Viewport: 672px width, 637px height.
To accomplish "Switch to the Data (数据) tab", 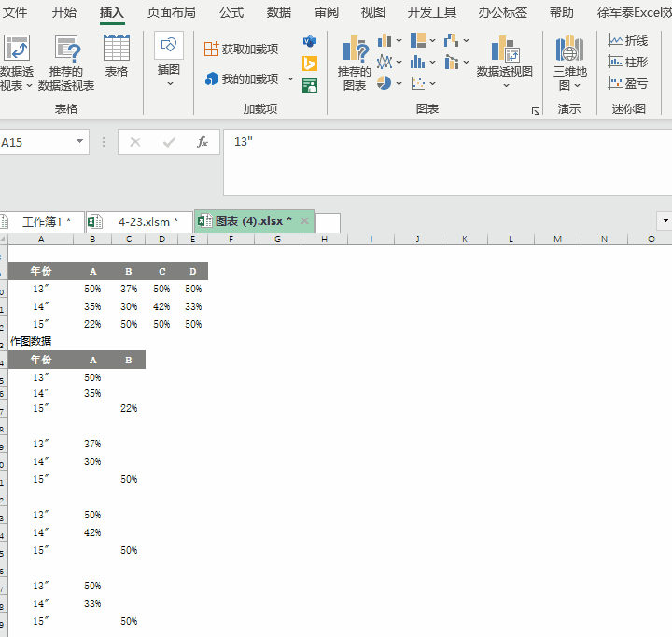I will tap(279, 12).
